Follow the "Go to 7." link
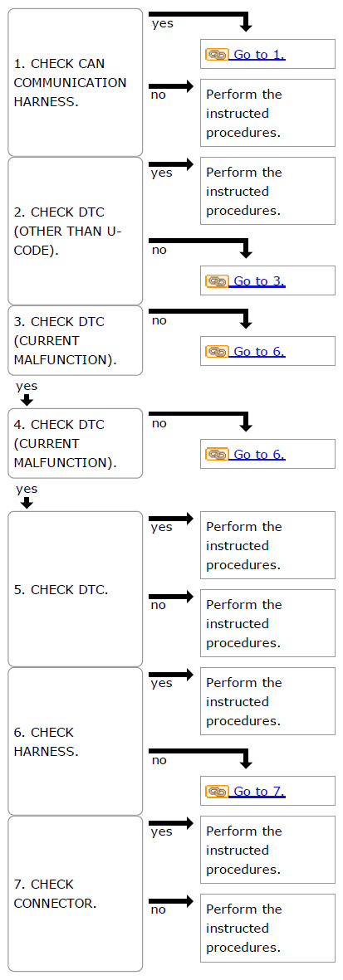 click(257, 792)
